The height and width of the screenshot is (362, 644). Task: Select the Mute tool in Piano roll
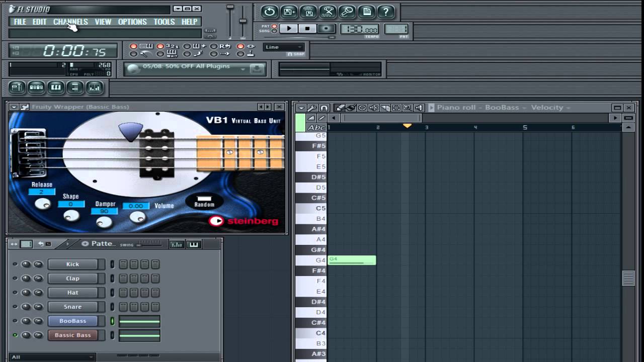[x=373, y=108]
